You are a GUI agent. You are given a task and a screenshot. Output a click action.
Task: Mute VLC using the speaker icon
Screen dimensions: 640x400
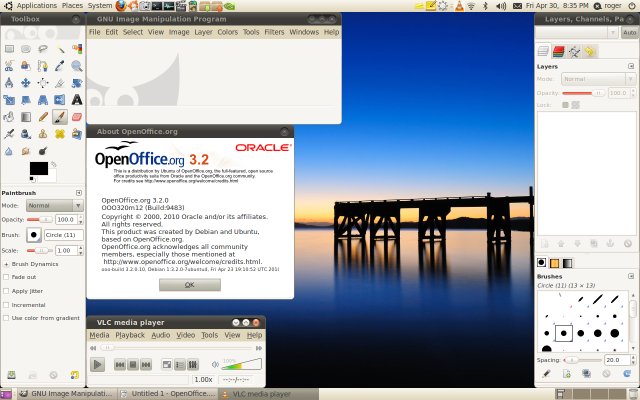click(x=213, y=365)
